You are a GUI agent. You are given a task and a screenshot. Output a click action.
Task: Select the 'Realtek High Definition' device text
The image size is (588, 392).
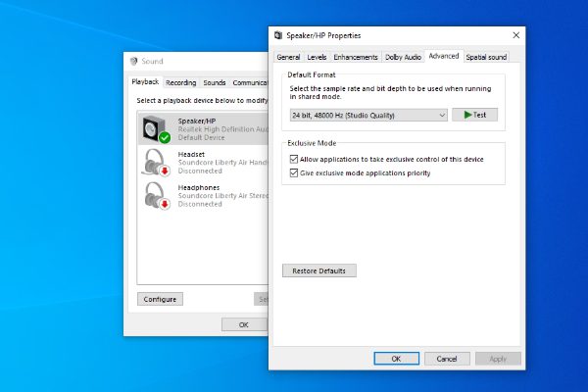(223, 129)
